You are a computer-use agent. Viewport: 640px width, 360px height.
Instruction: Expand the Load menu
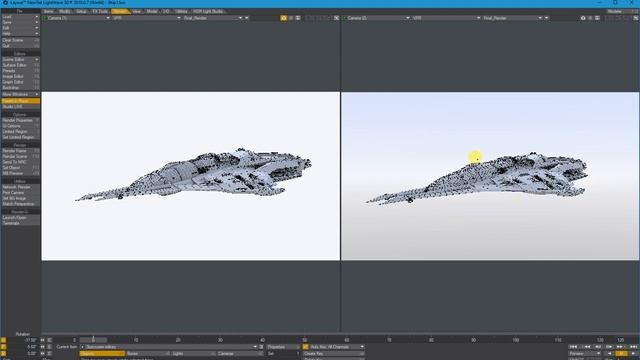pos(20,17)
